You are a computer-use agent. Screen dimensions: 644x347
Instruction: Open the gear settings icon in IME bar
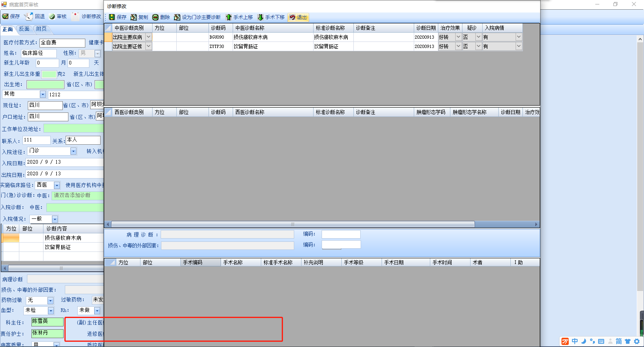637,341
